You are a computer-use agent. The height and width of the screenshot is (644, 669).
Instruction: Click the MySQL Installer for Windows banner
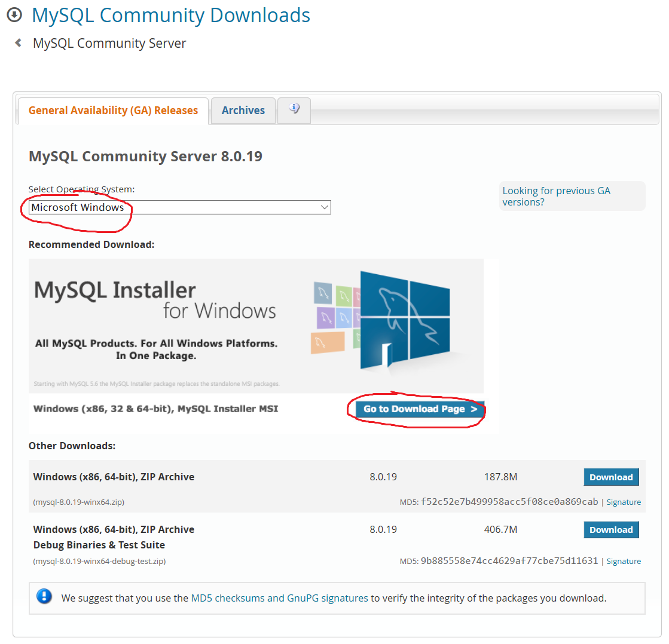[x=256, y=326]
